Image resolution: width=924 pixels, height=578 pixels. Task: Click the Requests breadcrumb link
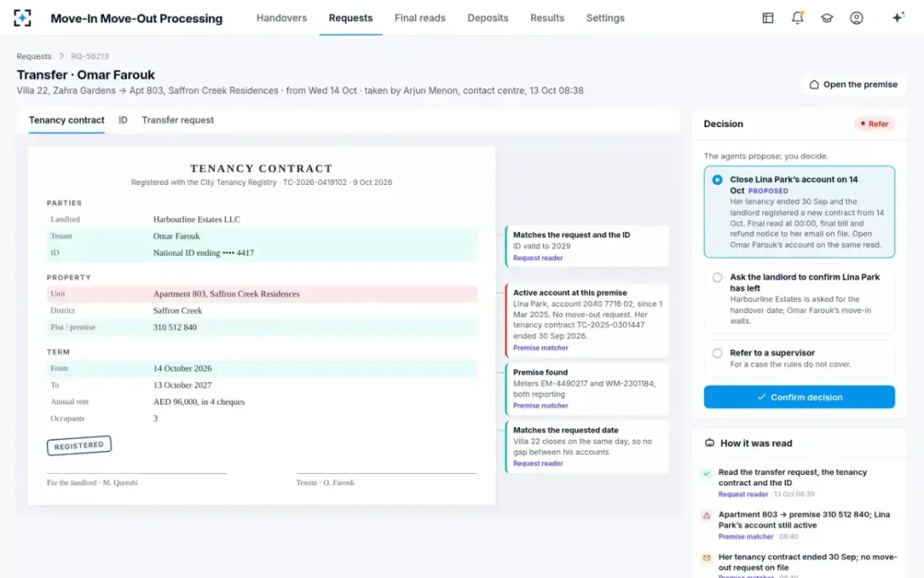tap(34, 56)
